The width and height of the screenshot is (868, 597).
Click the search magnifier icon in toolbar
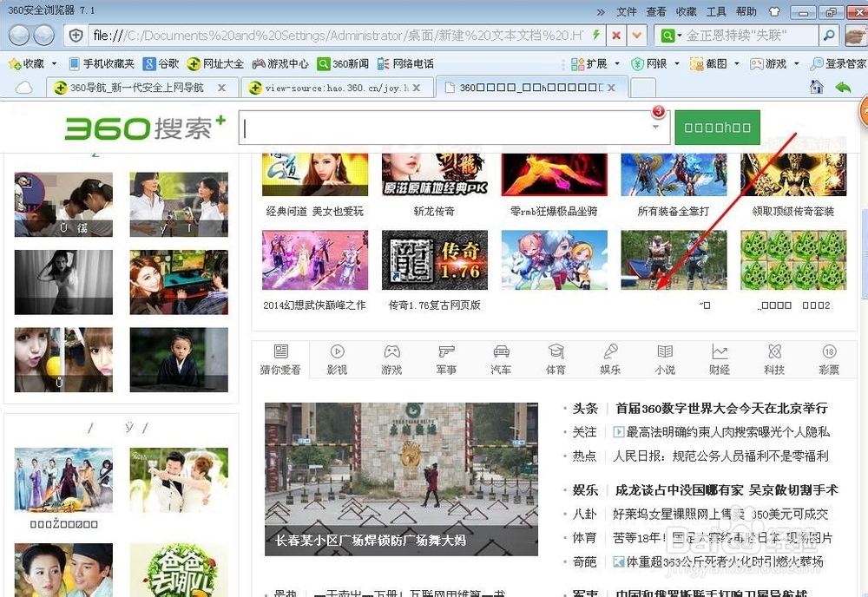pos(829,36)
